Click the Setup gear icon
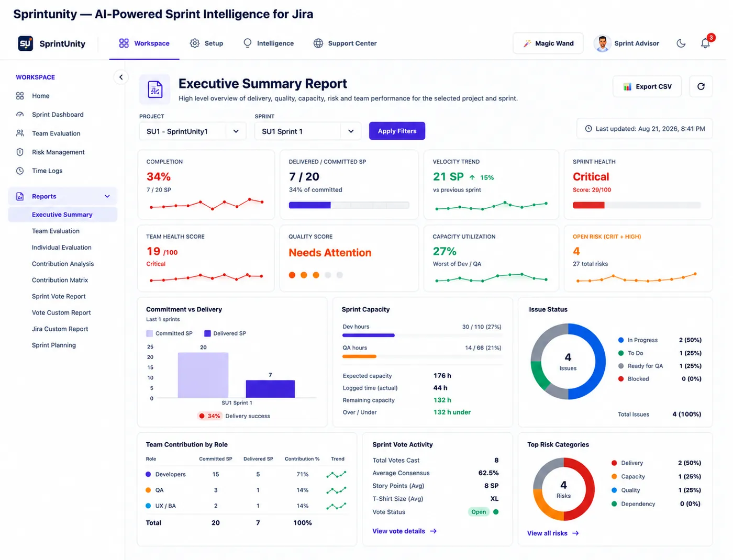733x560 pixels. (x=195, y=43)
